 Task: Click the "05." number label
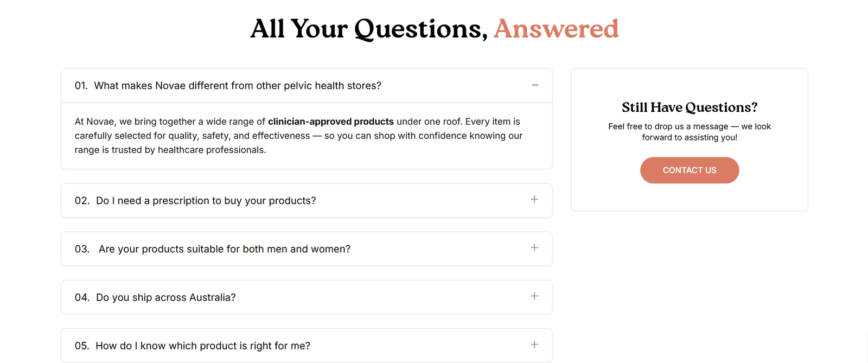[x=82, y=346]
